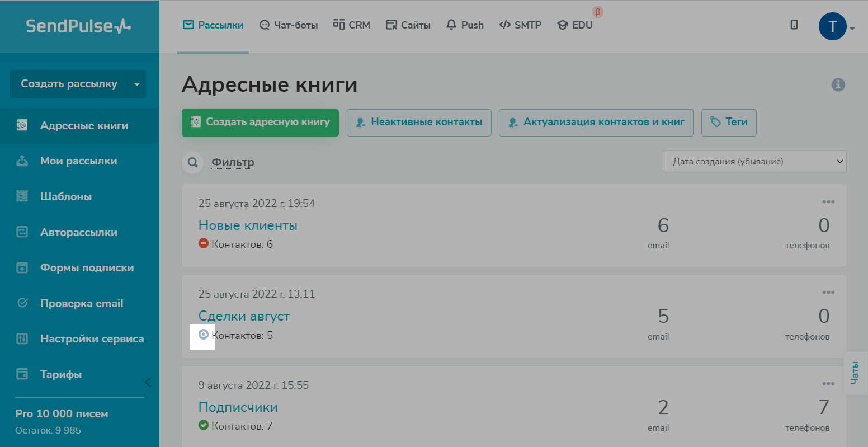The height and width of the screenshot is (447, 868).
Task: Click the Теги button
Action: pyautogui.click(x=728, y=123)
